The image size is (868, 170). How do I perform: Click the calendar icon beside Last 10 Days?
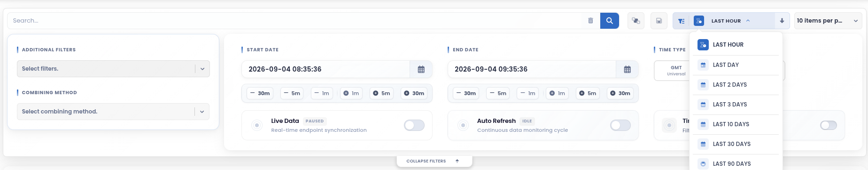pyautogui.click(x=703, y=124)
